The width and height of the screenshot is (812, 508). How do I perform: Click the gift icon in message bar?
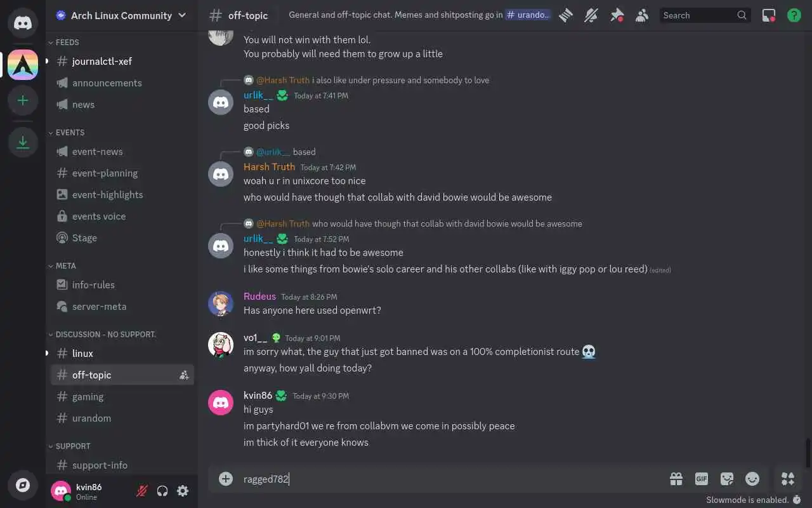[x=676, y=479]
